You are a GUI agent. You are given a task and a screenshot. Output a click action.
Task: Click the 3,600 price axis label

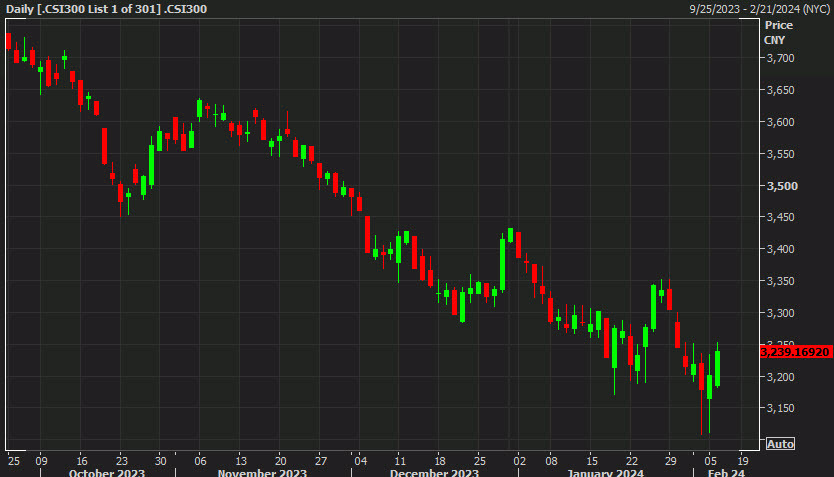[x=780, y=122]
